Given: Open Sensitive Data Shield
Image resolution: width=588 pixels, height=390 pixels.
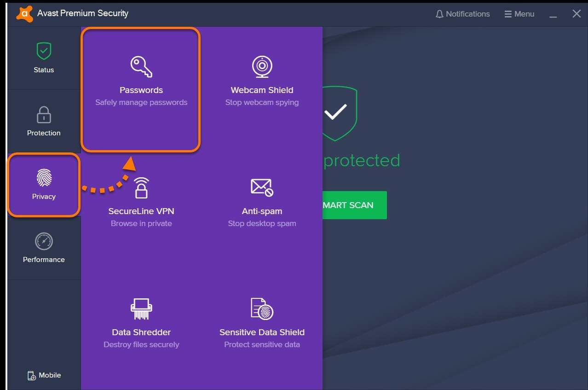Looking at the screenshot, I should pos(261,308).
